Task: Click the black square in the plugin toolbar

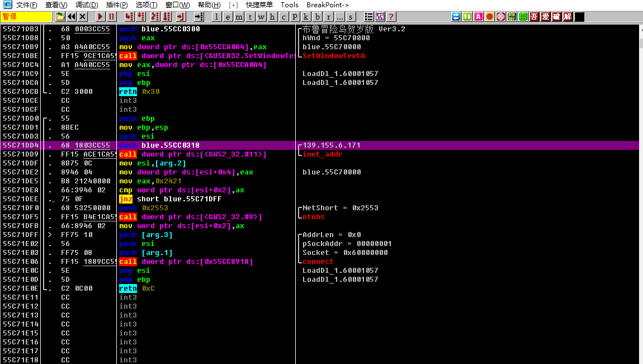Action: pyautogui.click(x=579, y=17)
